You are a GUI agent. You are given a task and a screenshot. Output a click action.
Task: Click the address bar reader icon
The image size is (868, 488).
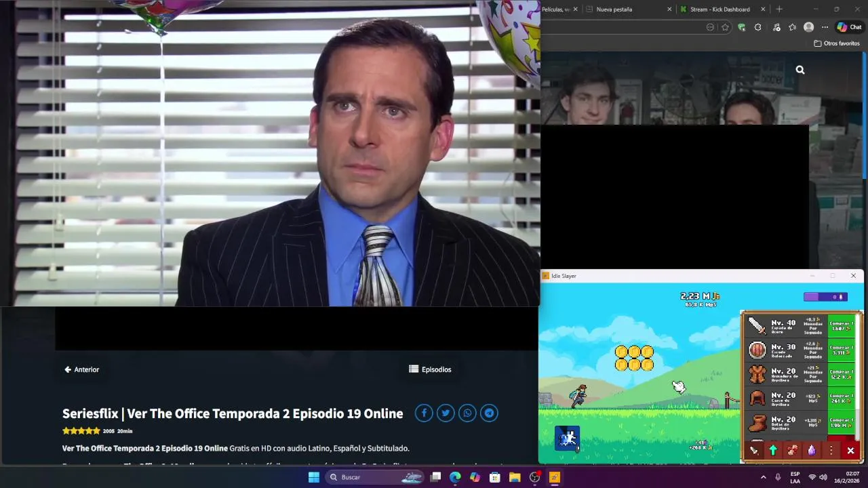tap(710, 27)
